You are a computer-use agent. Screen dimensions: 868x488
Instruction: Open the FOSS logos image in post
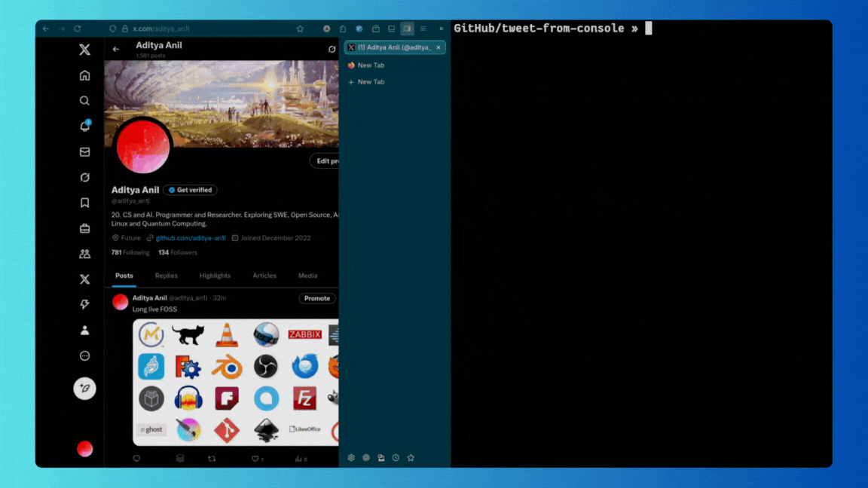pyautogui.click(x=236, y=383)
